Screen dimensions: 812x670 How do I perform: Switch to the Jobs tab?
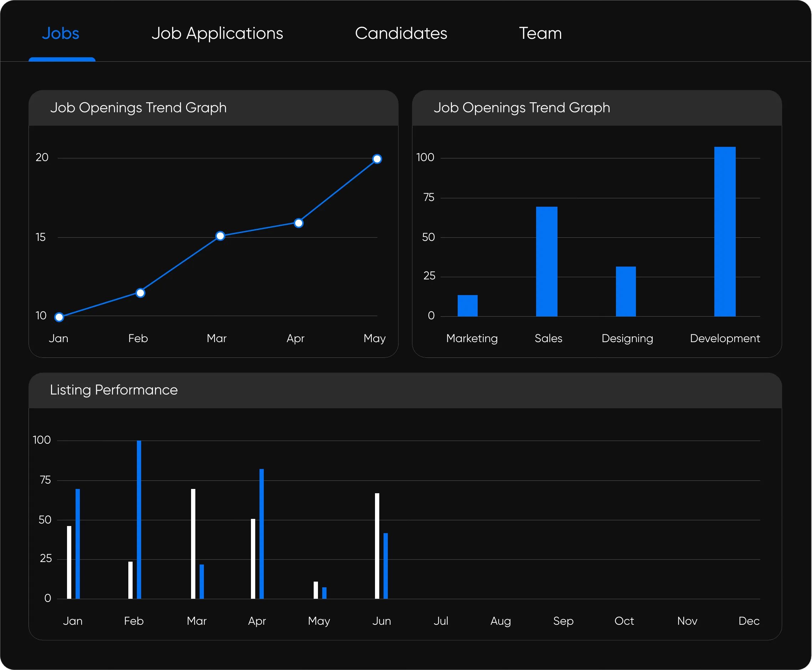[61, 33]
